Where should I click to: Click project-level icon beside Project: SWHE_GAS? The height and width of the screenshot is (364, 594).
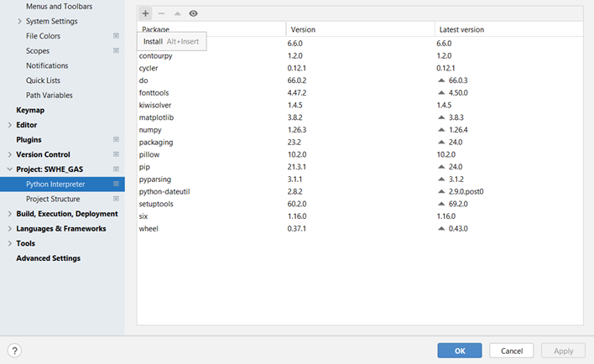point(117,169)
